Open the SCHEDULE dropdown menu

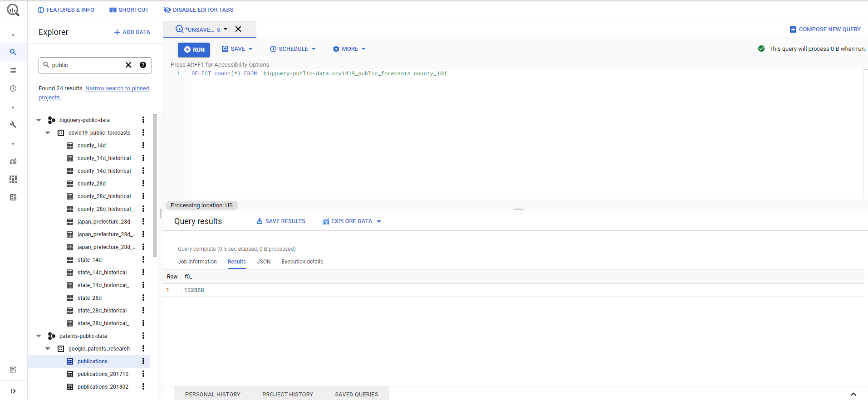point(293,49)
